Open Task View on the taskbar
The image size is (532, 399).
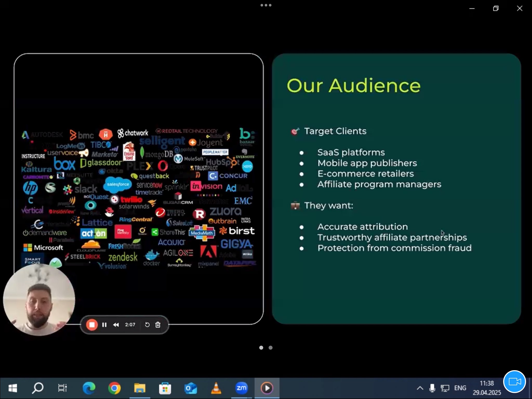[63, 388]
